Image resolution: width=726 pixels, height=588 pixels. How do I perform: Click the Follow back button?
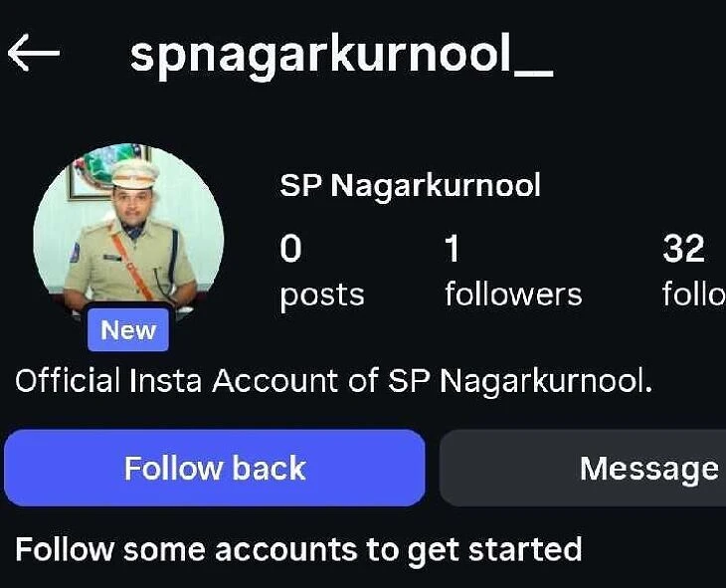[215, 468]
